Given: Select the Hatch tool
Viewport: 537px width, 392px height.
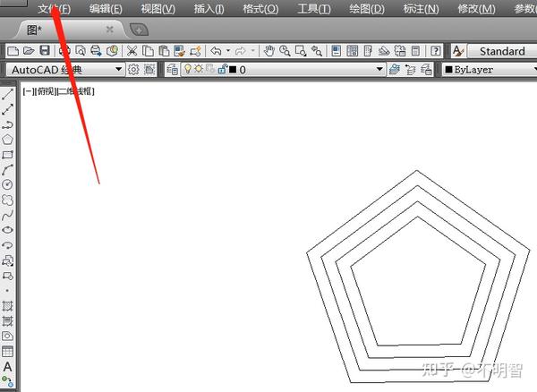Looking at the screenshot, I should point(7,306).
